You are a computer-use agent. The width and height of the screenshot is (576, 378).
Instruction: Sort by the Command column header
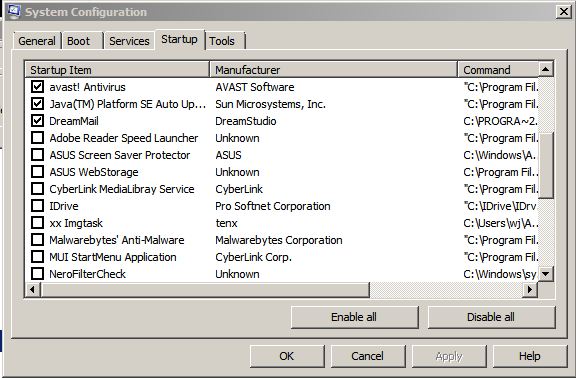pyautogui.click(x=498, y=70)
